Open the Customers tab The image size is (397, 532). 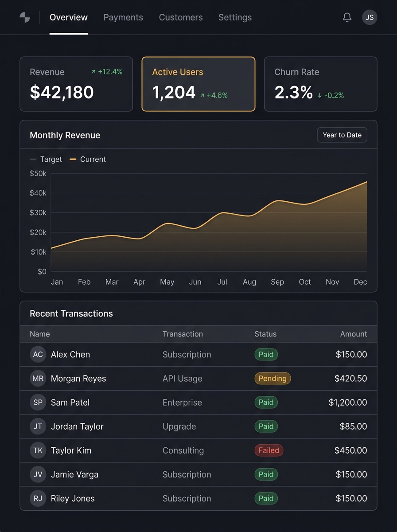click(x=181, y=17)
